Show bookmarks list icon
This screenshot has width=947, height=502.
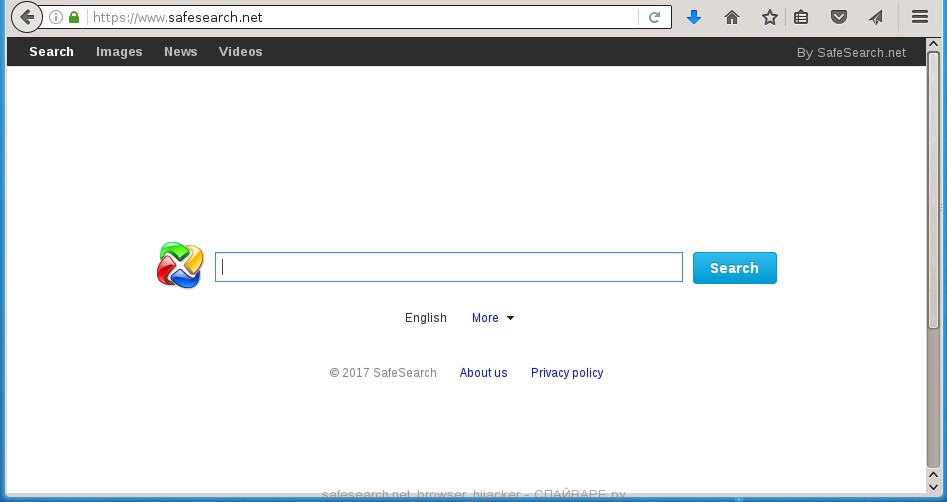click(801, 17)
